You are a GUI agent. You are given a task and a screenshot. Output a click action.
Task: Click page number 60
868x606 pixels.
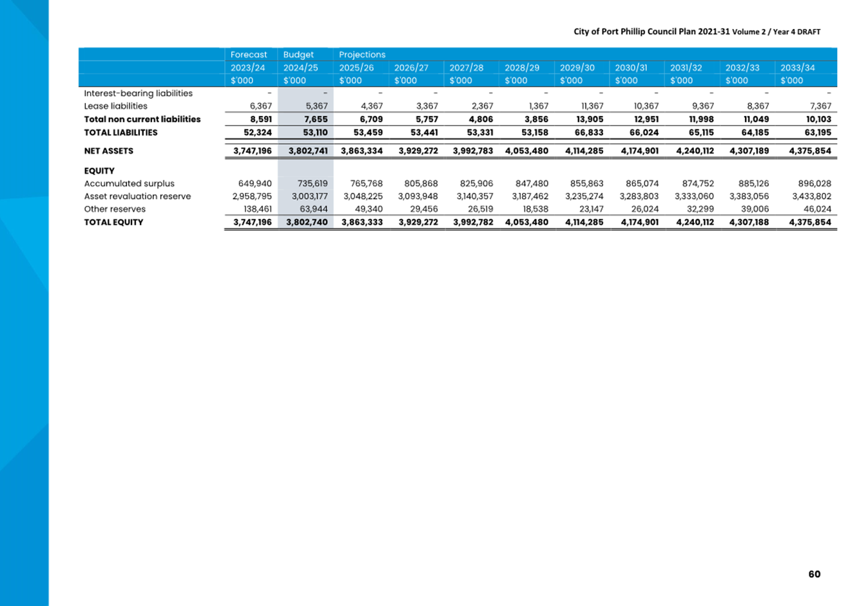[815, 574]
